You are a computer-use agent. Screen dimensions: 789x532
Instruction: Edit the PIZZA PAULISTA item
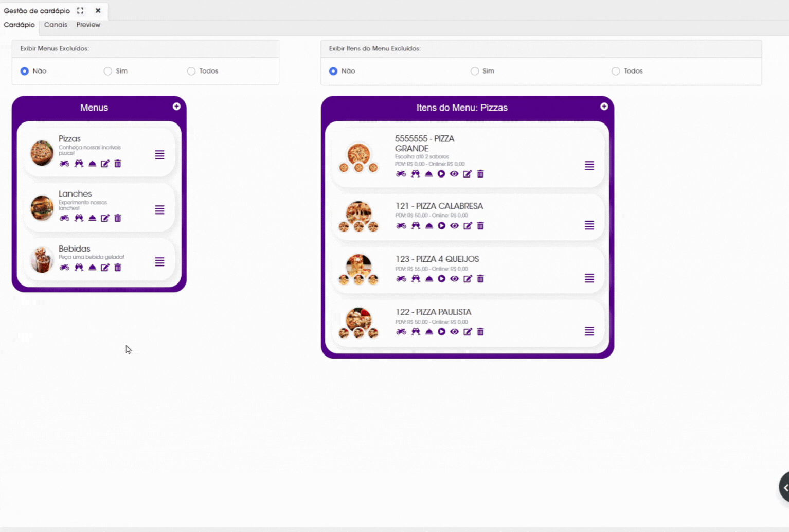(x=468, y=332)
